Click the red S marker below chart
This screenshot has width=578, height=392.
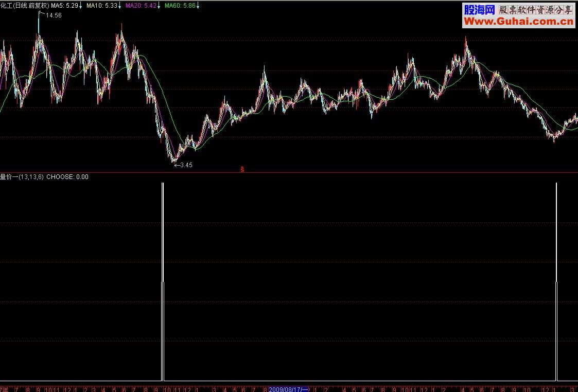tap(242, 169)
